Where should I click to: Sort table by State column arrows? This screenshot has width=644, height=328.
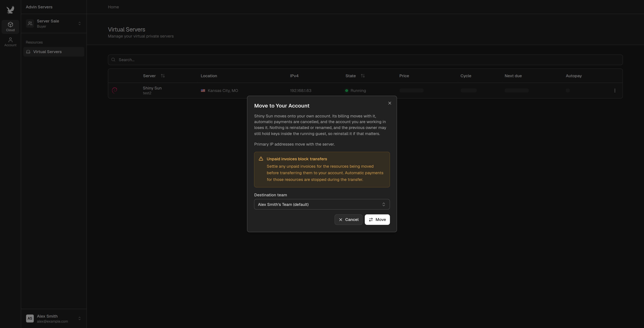(x=363, y=76)
